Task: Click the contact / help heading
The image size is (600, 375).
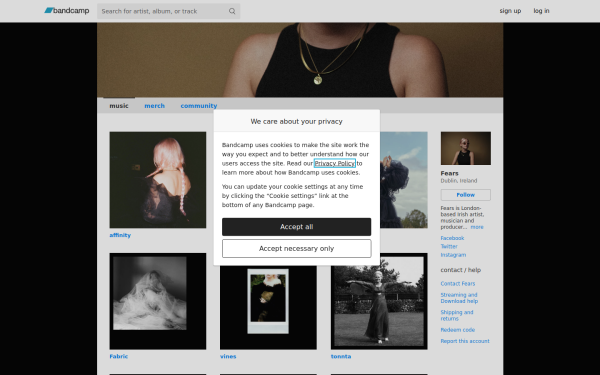Action: pos(461,270)
